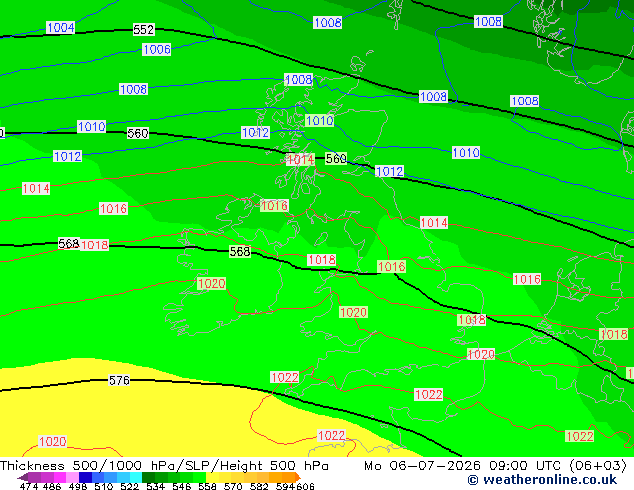Click the chart title 'Thickness 500/1000 hPa/SLP/Height 500 hPa'
The image size is (634, 490).
(x=164, y=466)
